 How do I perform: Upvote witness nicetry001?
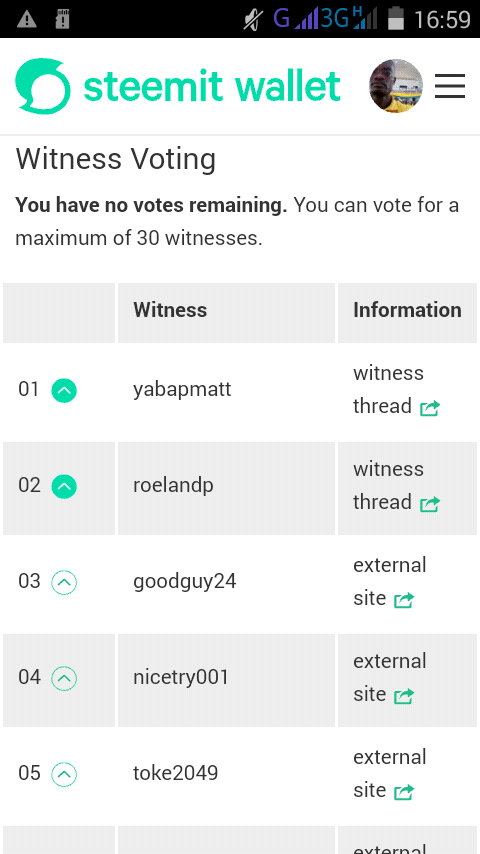tap(64, 678)
